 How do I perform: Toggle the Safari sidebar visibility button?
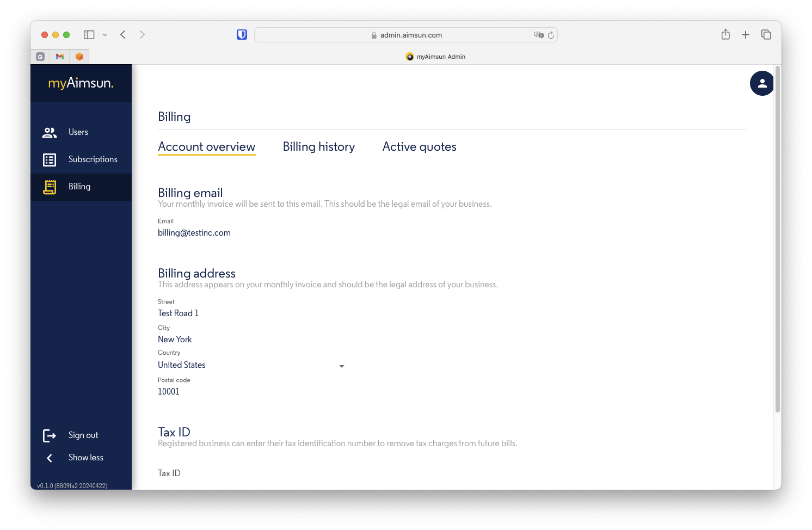point(88,34)
